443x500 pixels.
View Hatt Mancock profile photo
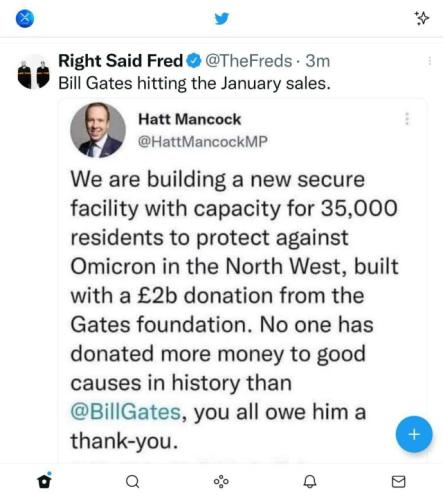coord(98,130)
